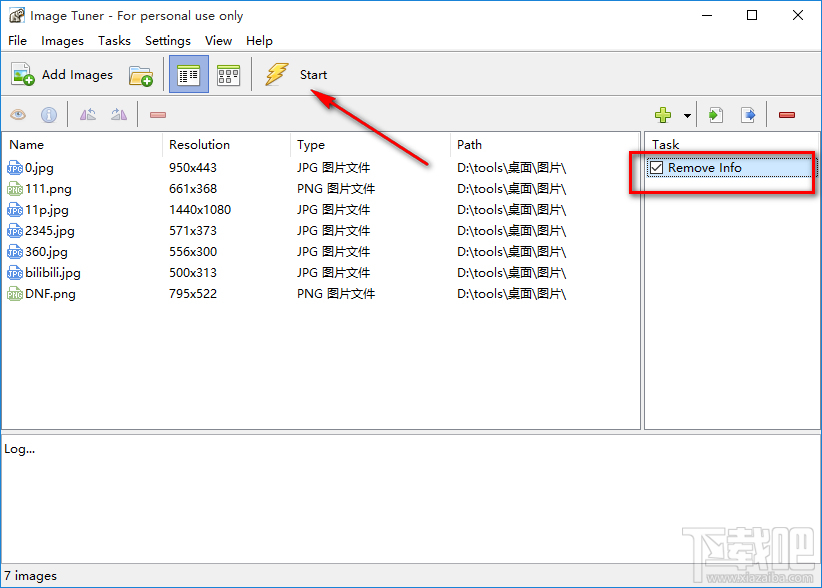
Task: Select file 11p.jpg
Action: tap(47, 210)
